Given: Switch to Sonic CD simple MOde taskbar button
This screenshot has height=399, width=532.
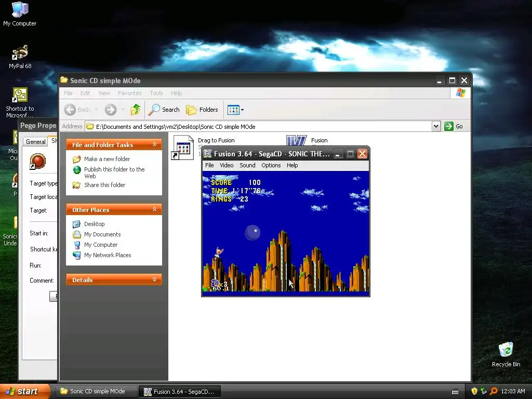Looking at the screenshot, I should pyautogui.click(x=97, y=391).
